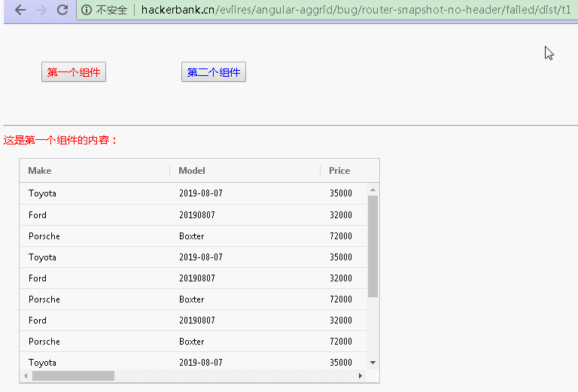Go forward with the browser forward arrow
Screen dimensions: 578x392
[41, 10]
